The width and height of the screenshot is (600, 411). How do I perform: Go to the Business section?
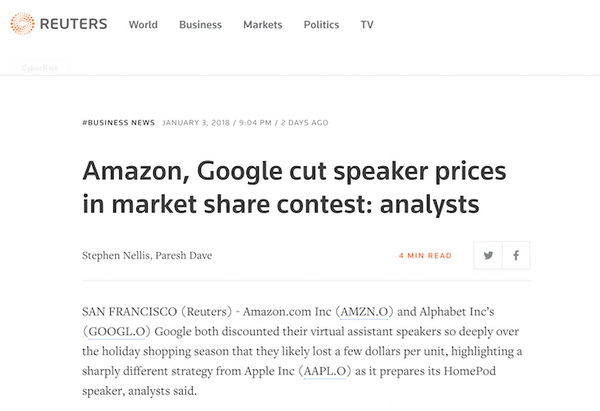click(200, 25)
